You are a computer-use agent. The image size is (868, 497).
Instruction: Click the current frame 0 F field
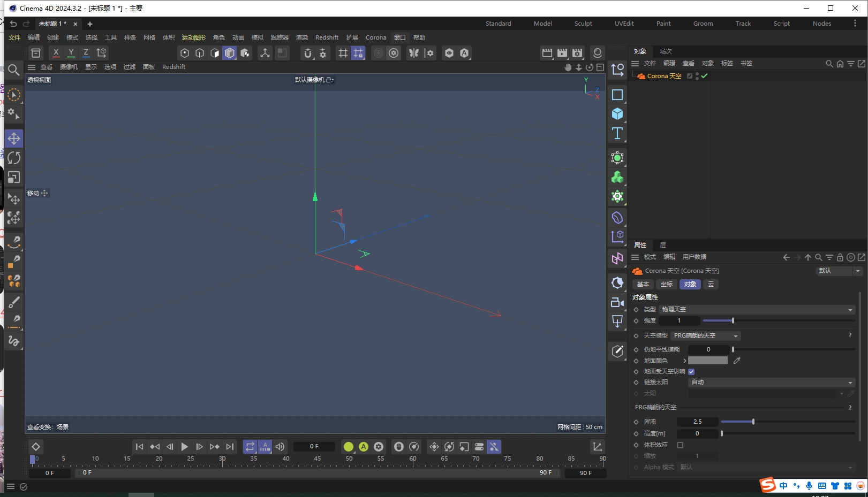tap(314, 447)
